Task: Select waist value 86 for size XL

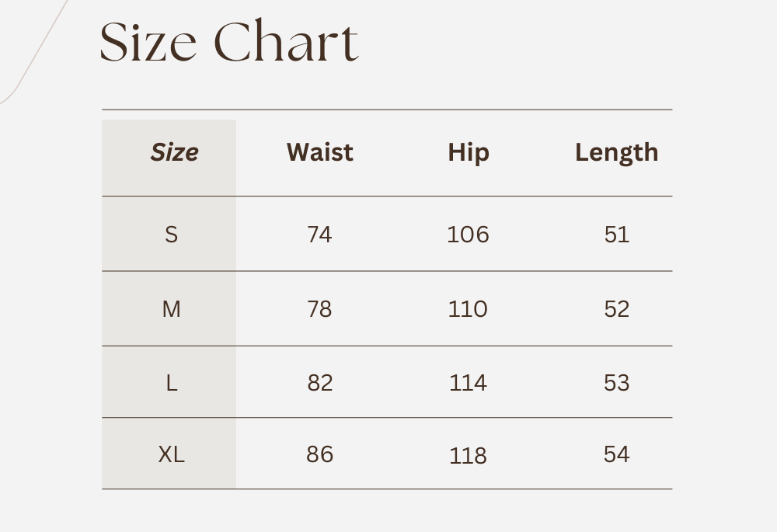Action: (x=319, y=454)
